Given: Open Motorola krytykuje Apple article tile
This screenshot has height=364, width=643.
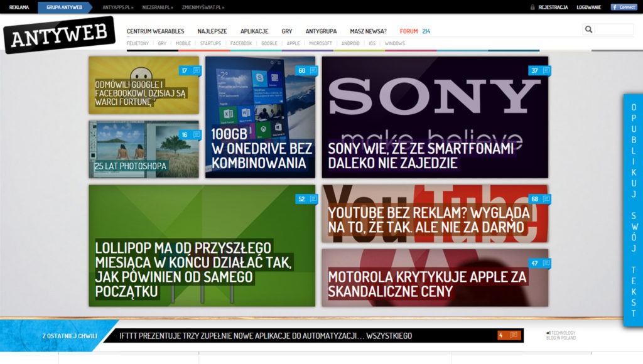Looking at the screenshot, I should pos(435,277).
